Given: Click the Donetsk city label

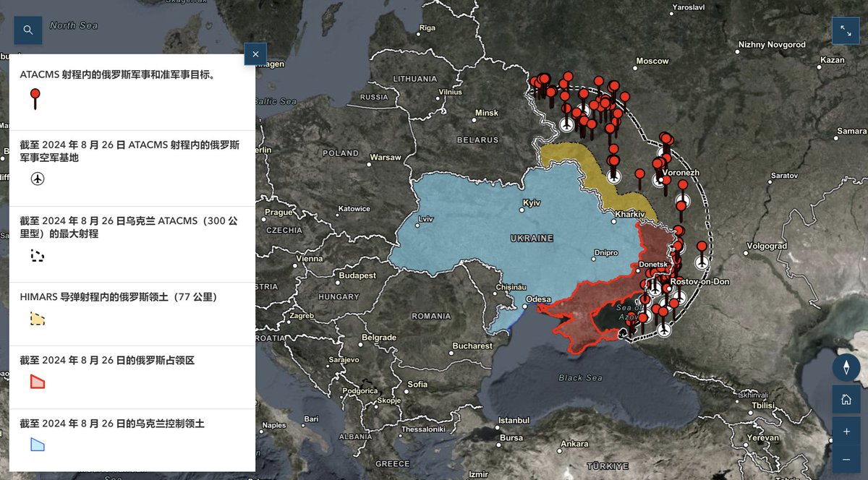Looking at the screenshot, I should pyautogui.click(x=654, y=265).
